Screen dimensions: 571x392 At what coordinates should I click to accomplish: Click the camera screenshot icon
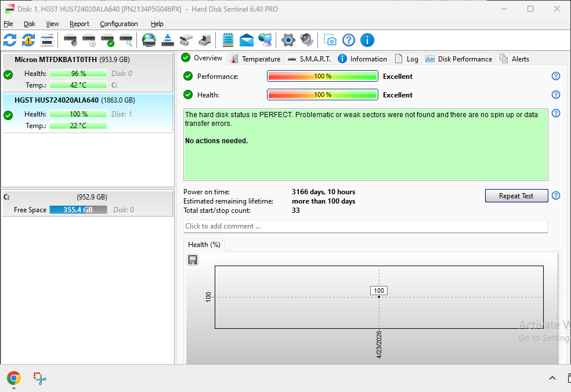(x=330, y=40)
